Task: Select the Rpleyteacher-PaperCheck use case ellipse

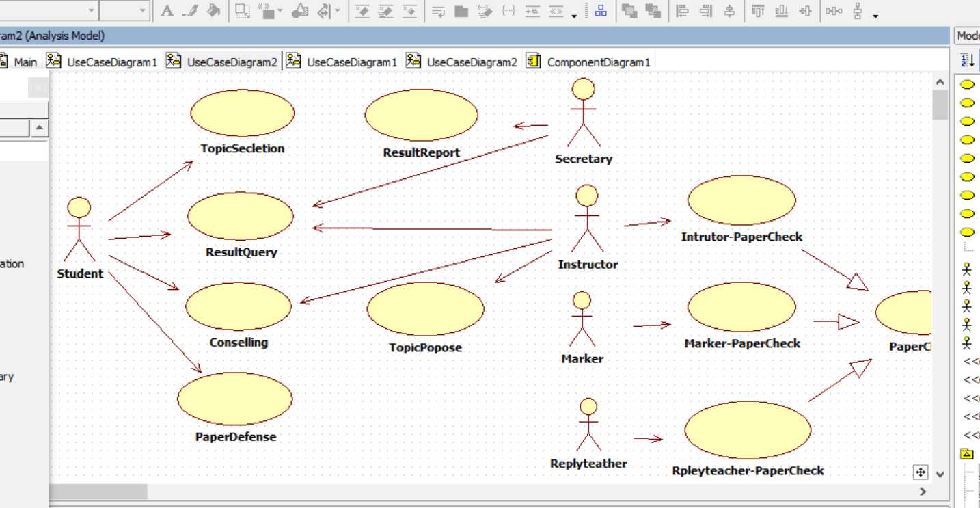Action: click(748, 431)
